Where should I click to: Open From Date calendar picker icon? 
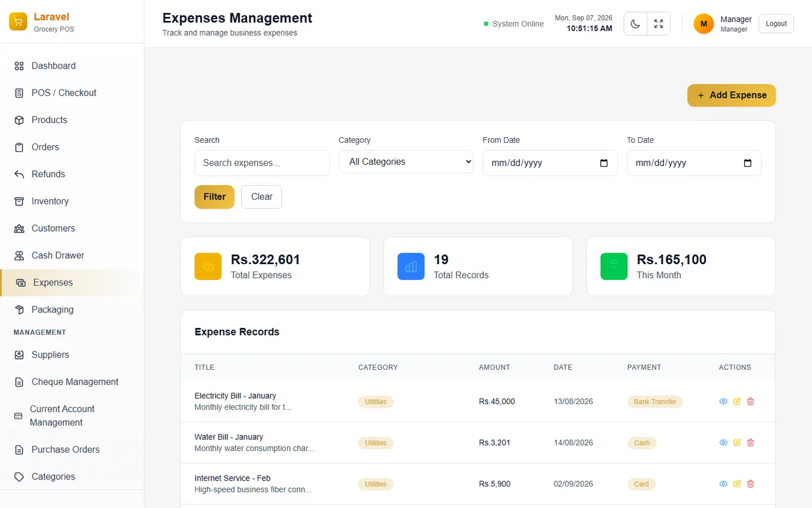[604, 163]
